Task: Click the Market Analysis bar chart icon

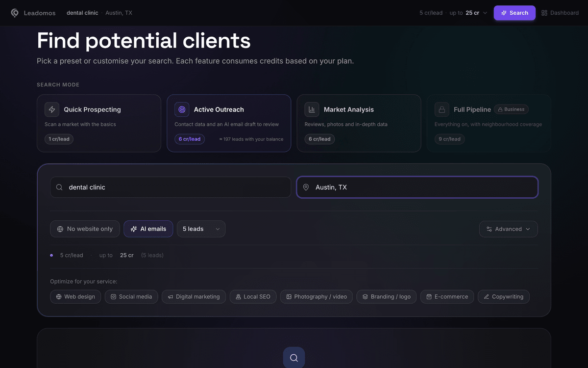Action: (312, 109)
